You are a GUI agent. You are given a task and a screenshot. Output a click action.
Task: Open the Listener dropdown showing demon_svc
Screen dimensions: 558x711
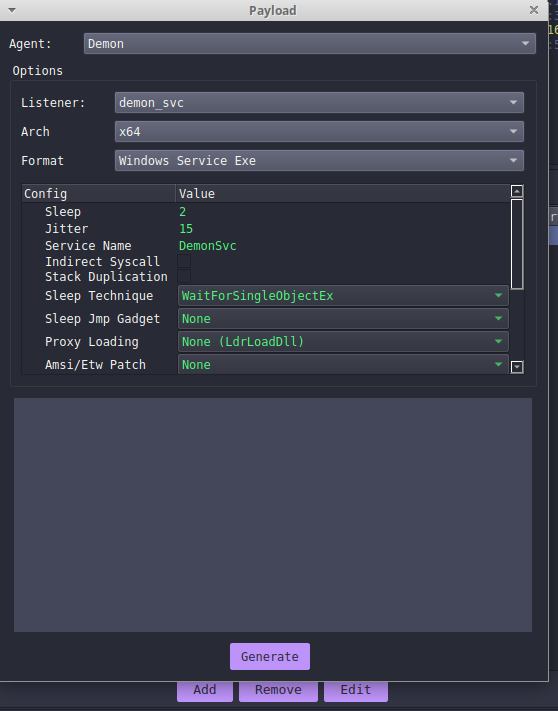point(319,102)
